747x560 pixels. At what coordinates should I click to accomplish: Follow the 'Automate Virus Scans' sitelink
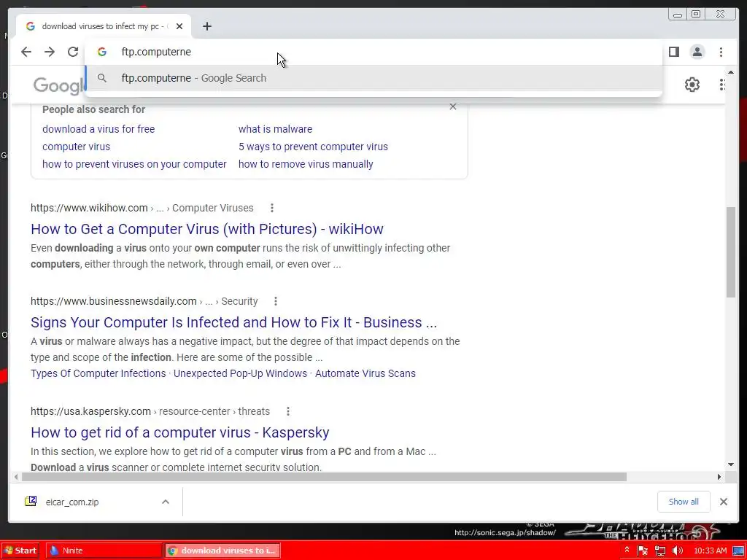pyautogui.click(x=365, y=373)
